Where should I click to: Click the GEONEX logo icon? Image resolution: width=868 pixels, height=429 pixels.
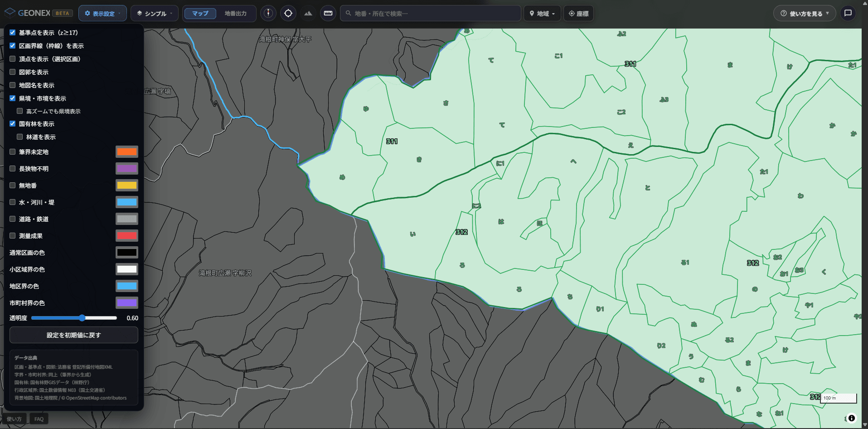(x=10, y=13)
